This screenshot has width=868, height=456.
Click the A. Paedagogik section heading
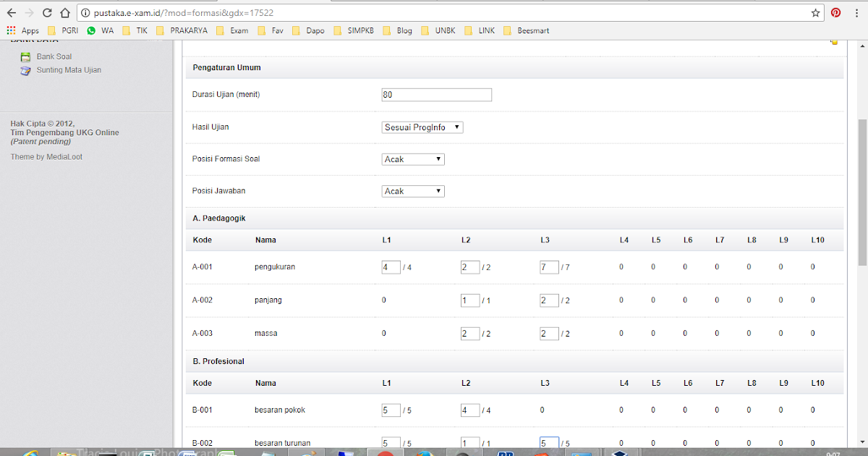coord(220,218)
